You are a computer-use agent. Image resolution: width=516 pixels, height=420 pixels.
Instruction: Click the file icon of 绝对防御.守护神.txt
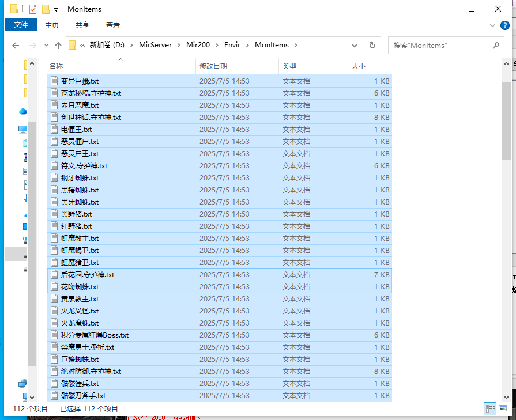54,372
